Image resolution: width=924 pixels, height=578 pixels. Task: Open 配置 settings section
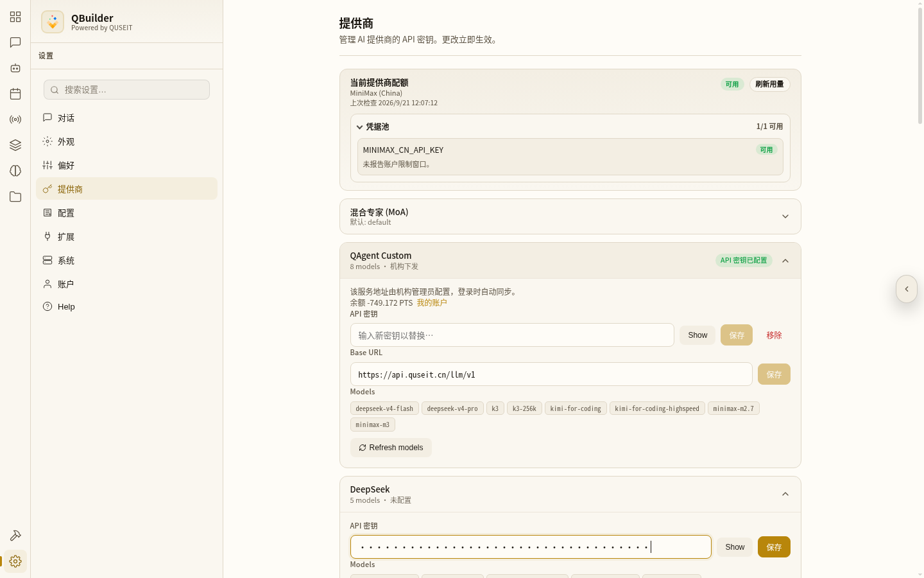[x=126, y=213]
